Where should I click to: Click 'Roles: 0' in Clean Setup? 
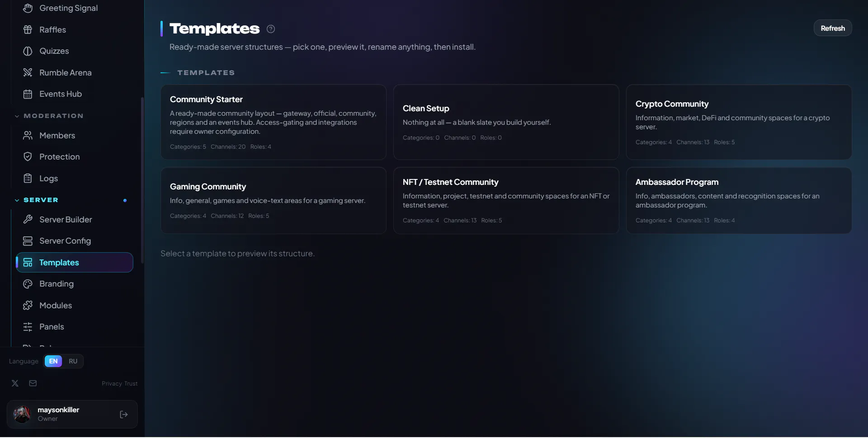click(x=491, y=138)
